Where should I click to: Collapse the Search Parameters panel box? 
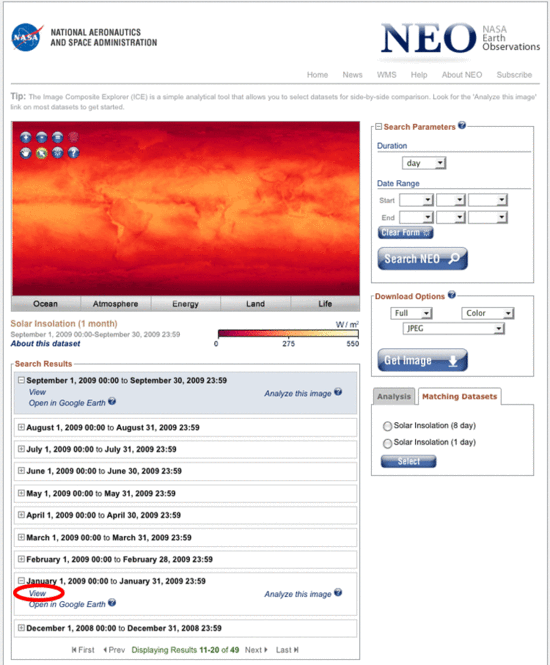(x=379, y=127)
